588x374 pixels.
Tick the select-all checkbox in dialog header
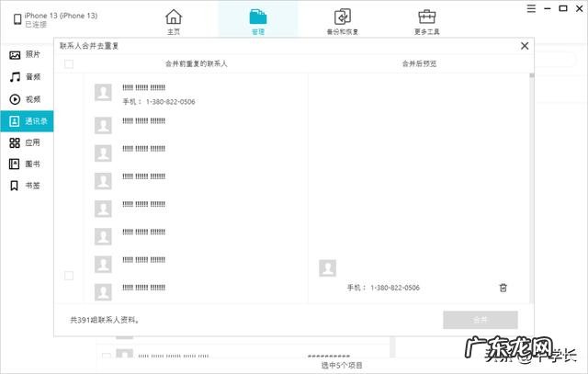point(69,63)
